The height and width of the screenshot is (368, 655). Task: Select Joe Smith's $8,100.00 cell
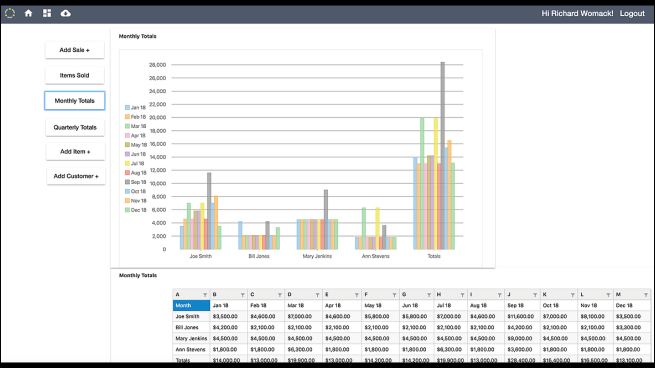click(595, 317)
